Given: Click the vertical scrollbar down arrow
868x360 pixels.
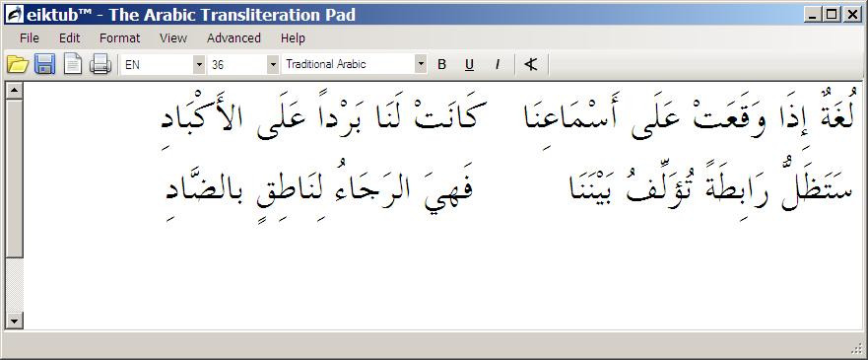Looking at the screenshot, I should (x=15, y=321).
